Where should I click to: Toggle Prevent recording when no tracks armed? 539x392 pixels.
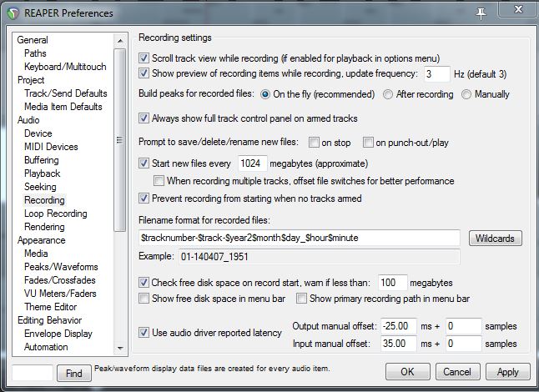coord(144,199)
